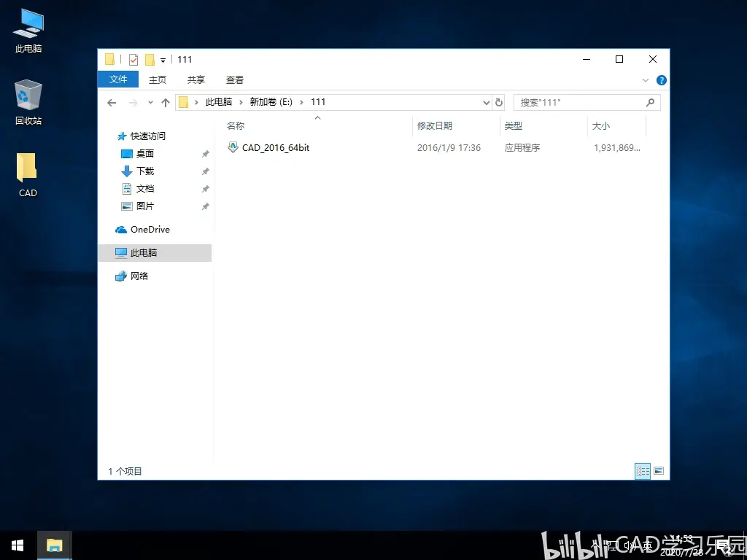The width and height of the screenshot is (747, 560).
Task: Open 网络 in the navigation pane
Action: pos(139,276)
